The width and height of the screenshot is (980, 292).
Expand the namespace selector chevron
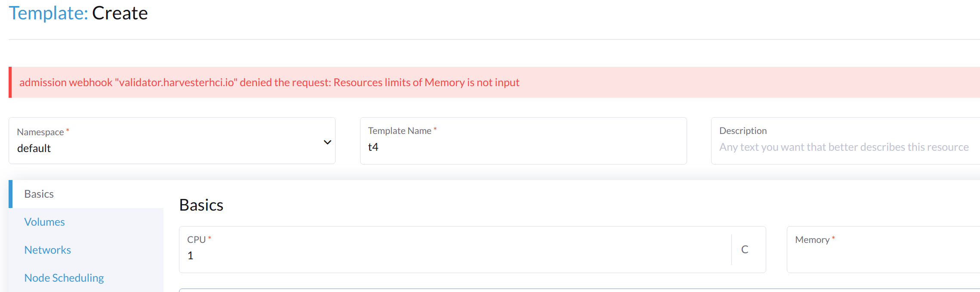(x=327, y=141)
